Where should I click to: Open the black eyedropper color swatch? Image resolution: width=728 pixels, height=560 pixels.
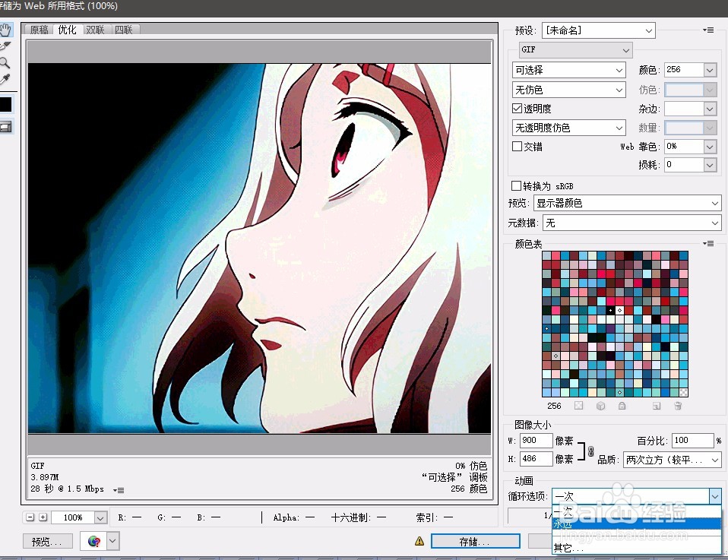(5, 104)
